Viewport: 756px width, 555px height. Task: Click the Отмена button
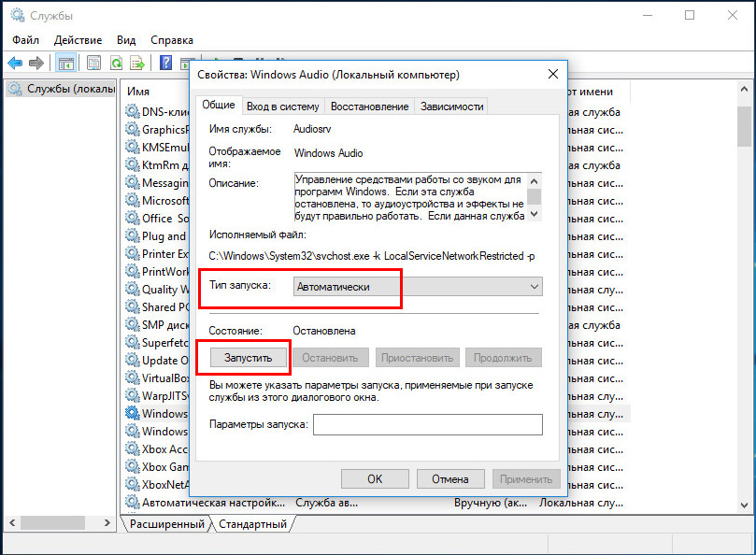point(449,478)
